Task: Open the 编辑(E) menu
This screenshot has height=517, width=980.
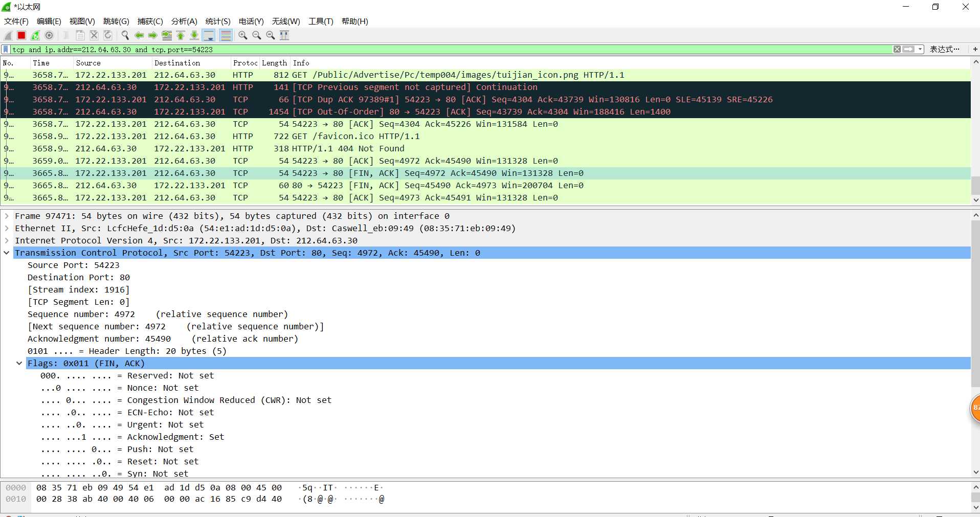Action: point(49,21)
